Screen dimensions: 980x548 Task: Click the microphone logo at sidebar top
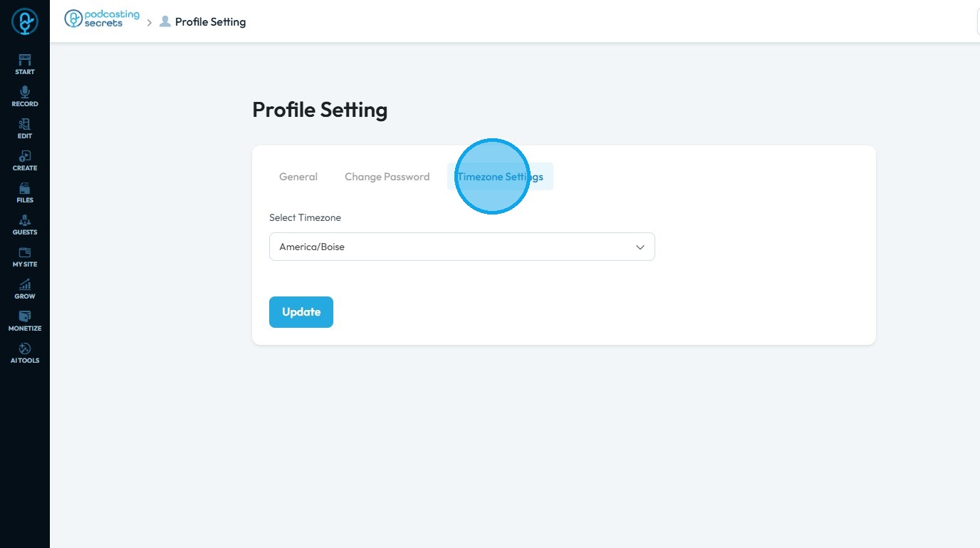coord(25,22)
